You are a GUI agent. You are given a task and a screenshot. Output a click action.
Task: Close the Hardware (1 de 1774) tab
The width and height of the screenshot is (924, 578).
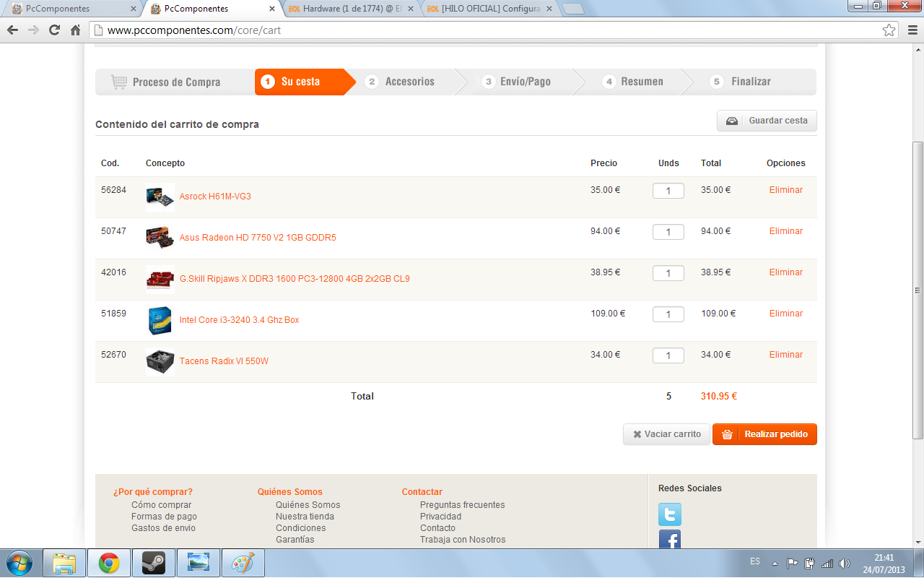tap(409, 9)
